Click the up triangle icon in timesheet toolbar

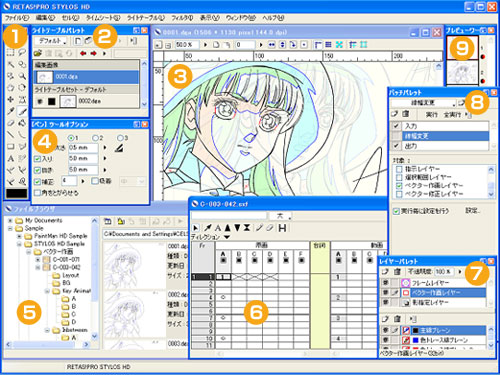click(228, 228)
